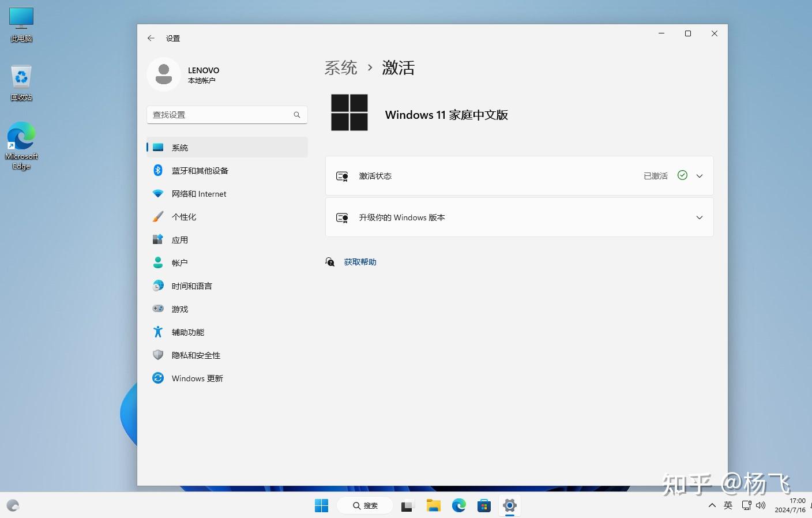This screenshot has height=518, width=812.
Task: Click the LENOVO account avatar
Action: point(163,74)
